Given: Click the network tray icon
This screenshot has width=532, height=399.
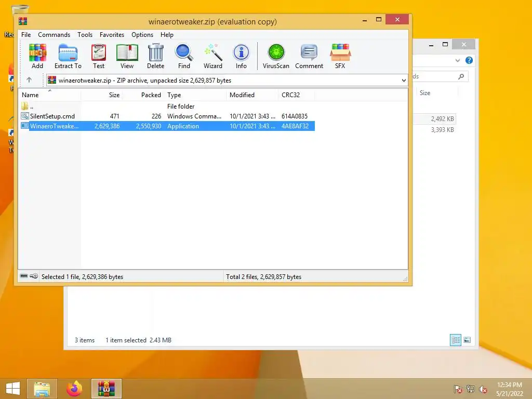Looking at the screenshot, I should (471, 389).
